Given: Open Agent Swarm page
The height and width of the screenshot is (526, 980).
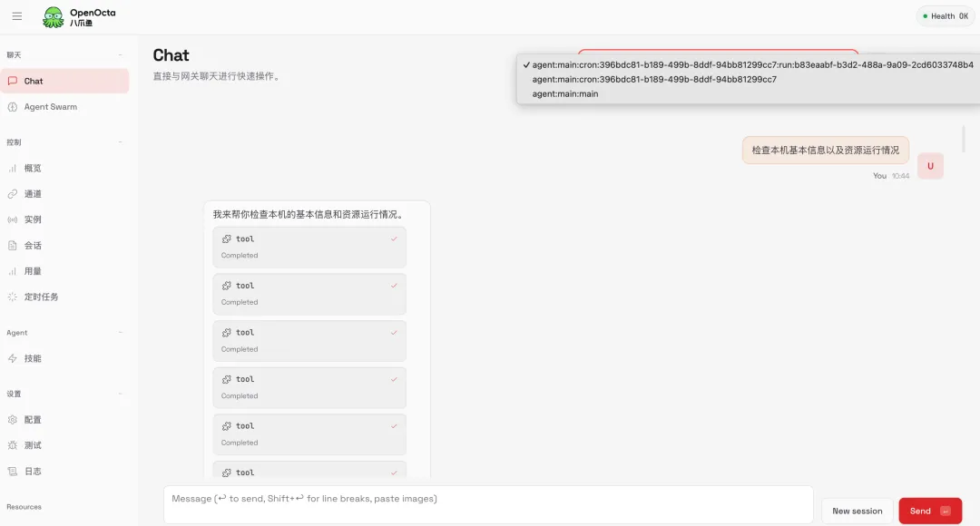Looking at the screenshot, I should (x=50, y=107).
